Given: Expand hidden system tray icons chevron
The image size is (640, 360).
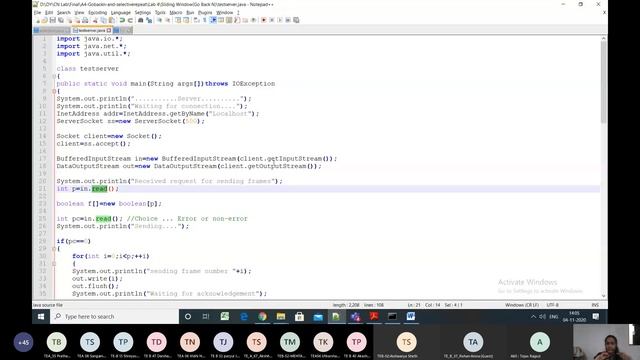Looking at the screenshot, I should (533, 316).
